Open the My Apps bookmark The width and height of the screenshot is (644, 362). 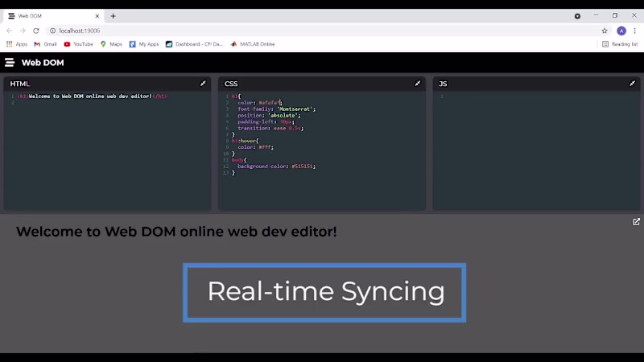point(144,44)
